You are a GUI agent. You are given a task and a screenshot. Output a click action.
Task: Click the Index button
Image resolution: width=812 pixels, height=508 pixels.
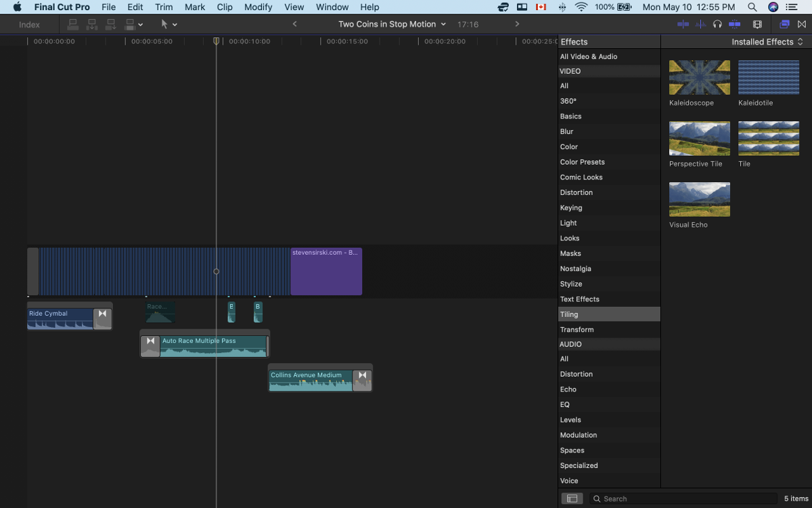(x=29, y=24)
